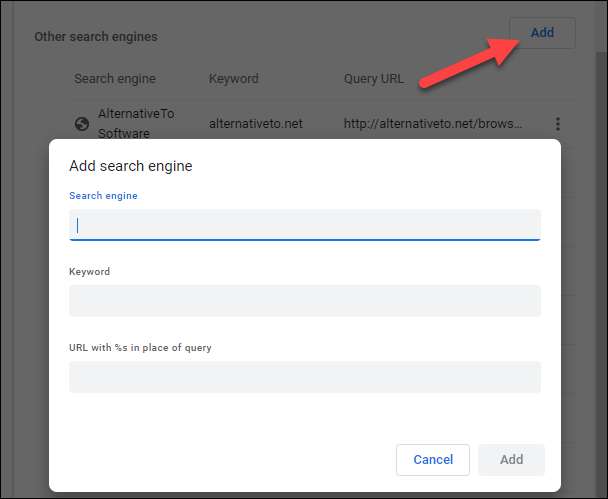Screen dimensions: 608x499
Task: Click the alternativeto.net keyword text
Action: (x=255, y=124)
